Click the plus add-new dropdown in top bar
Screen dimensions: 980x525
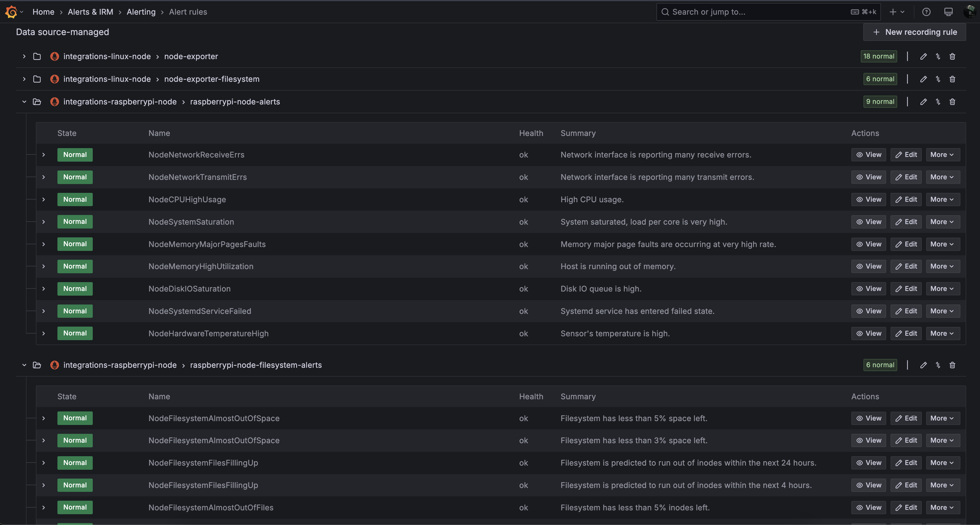coord(896,12)
